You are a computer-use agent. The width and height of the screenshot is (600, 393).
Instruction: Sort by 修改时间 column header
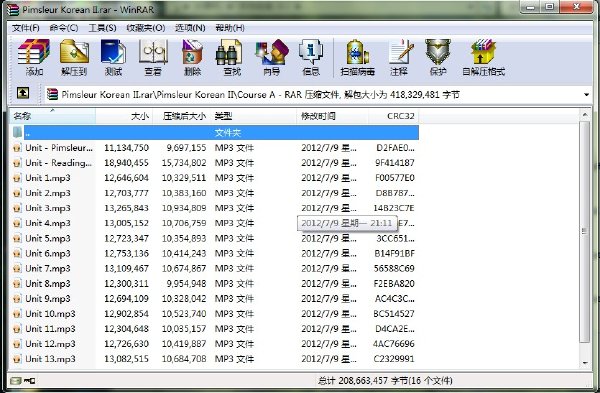[x=332, y=116]
